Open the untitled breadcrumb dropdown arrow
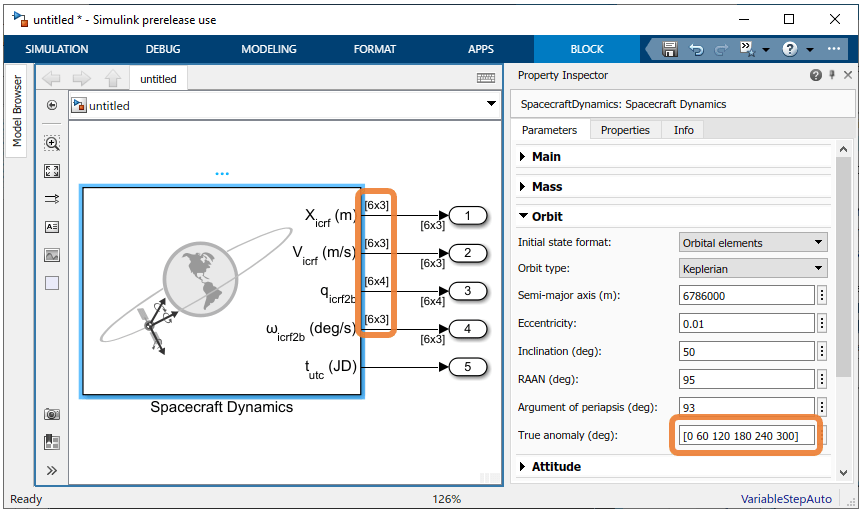Screen dimensions: 863x513 click(x=491, y=103)
